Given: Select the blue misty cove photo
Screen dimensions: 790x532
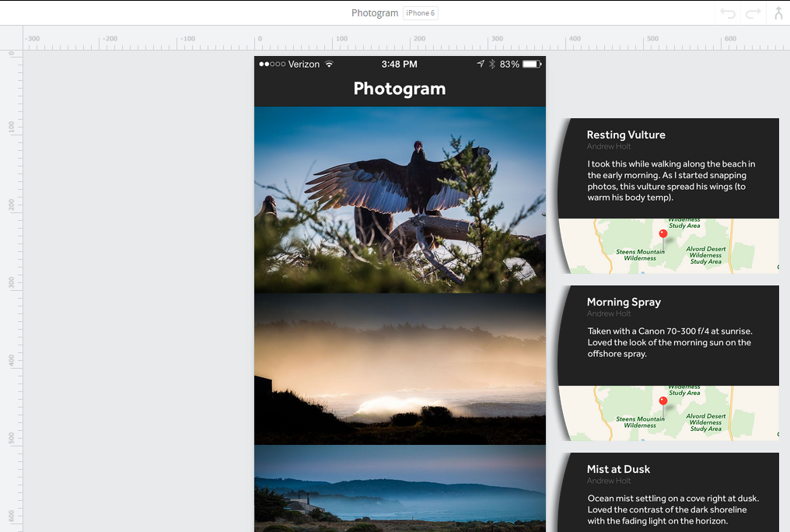Looking at the screenshot, I should point(400,488).
